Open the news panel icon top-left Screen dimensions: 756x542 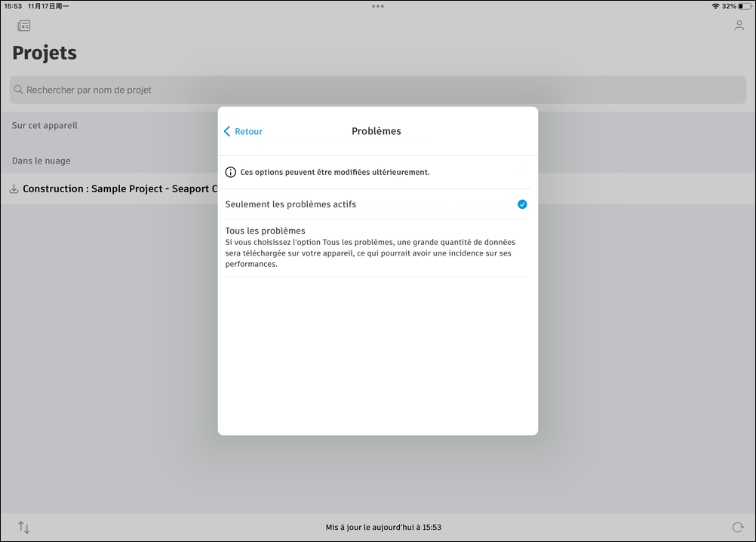point(23,26)
